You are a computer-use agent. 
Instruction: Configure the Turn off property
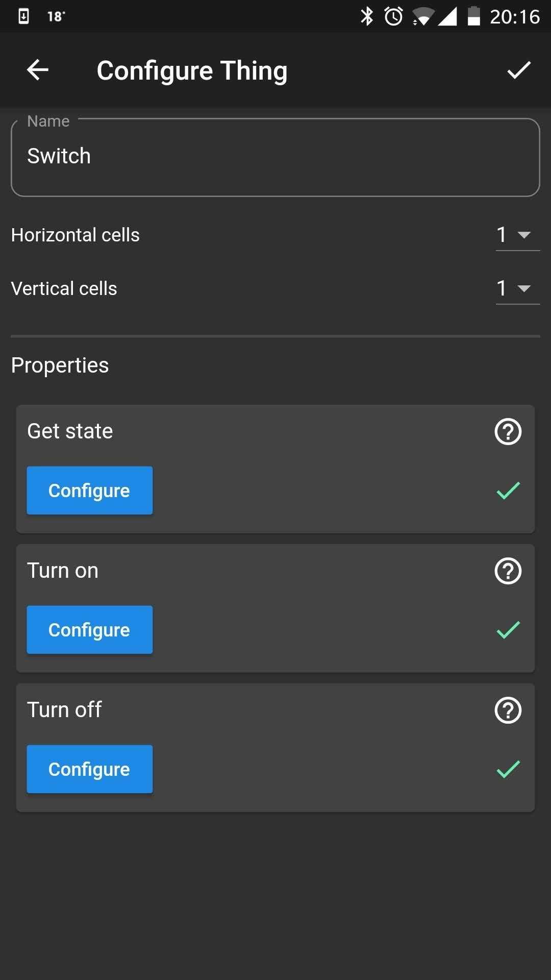pyautogui.click(x=90, y=769)
